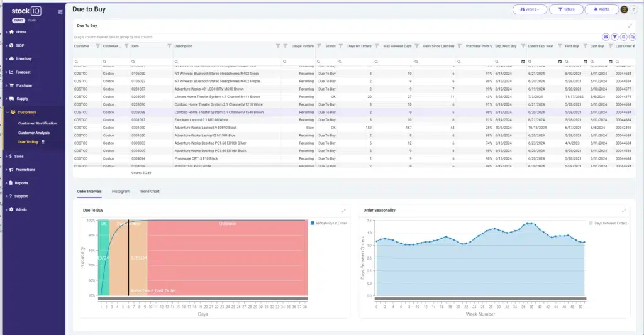Open the filter funnel on Item column
This screenshot has width=644, height=335.
click(x=169, y=46)
